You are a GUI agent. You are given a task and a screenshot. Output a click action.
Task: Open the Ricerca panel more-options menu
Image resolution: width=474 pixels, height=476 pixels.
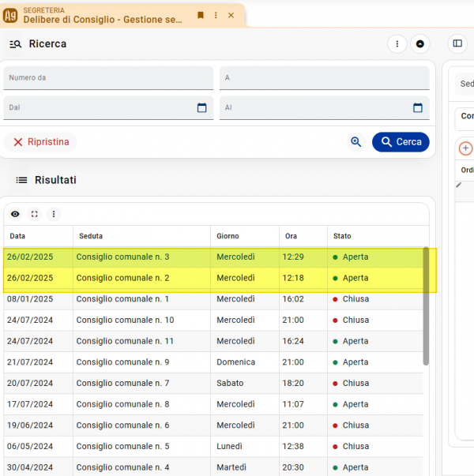click(x=397, y=44)
